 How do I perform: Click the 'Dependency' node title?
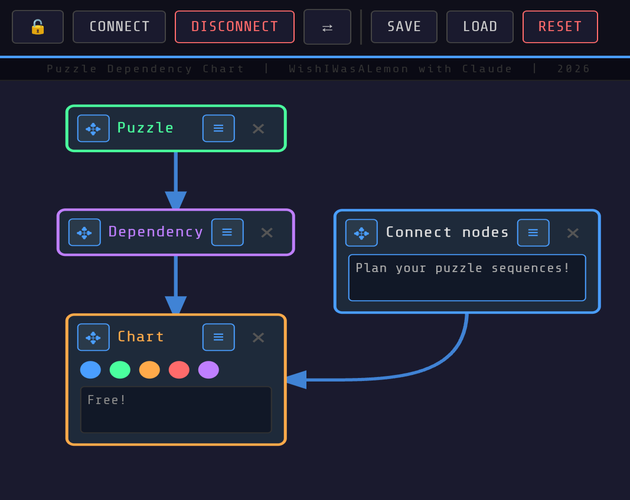[155, 232]
